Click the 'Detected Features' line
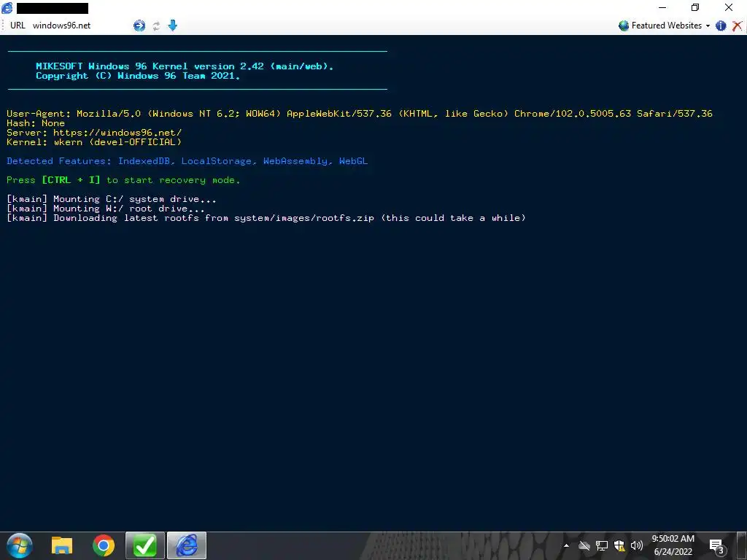Viewport: 747px width, 560px height. 187,161
